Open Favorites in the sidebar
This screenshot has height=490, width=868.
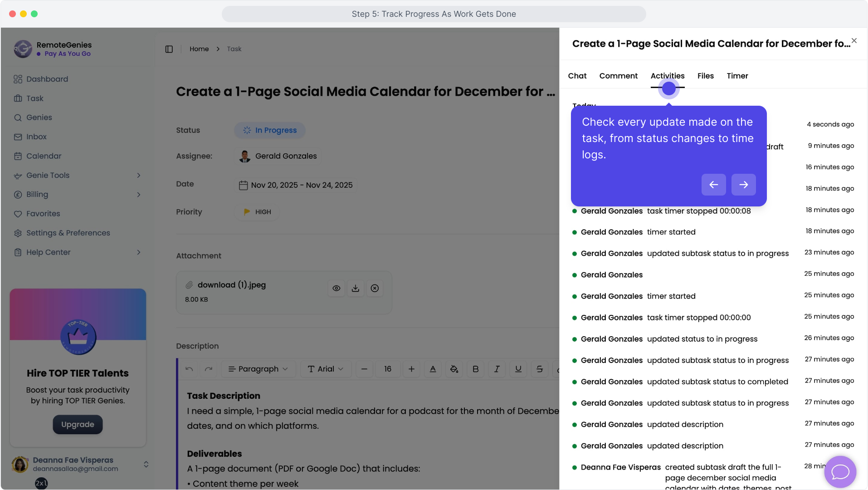click(43, 214)
